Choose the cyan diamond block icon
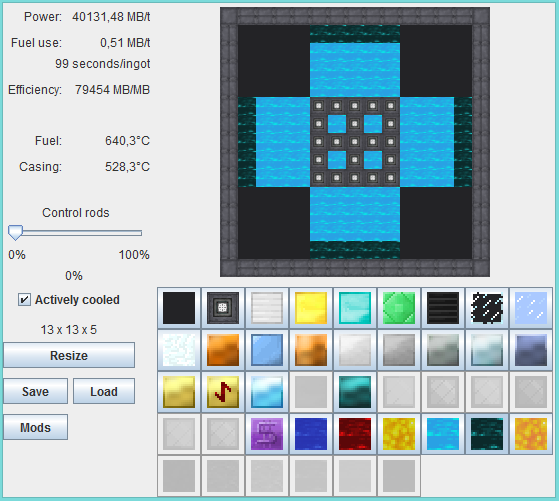This screenshot has width=559, height=501. [355, 308]
